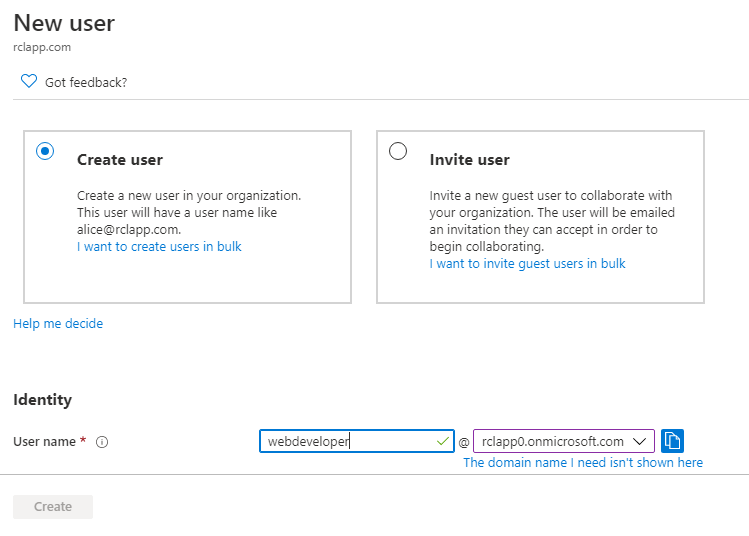749x536 pixels.
Task: Click the Create user card heading
Action: (120, 160)
